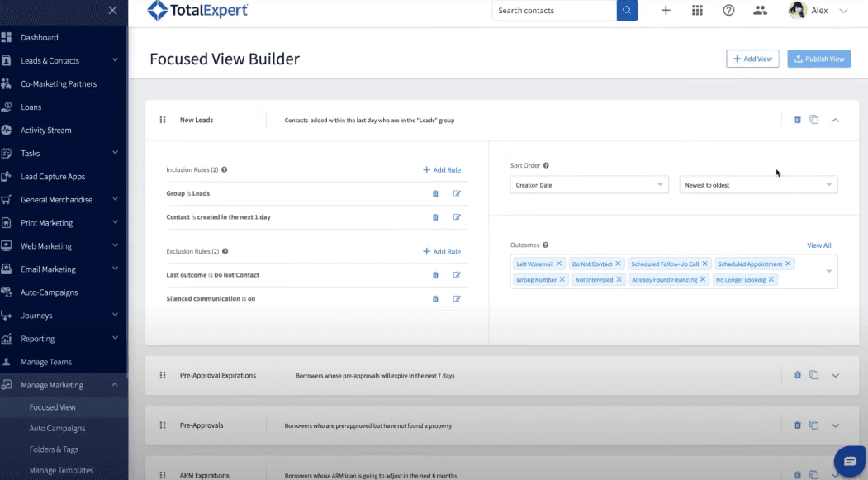Remove the Left Voicemail outcome tag
868x480 pixels.
point(559,264)
